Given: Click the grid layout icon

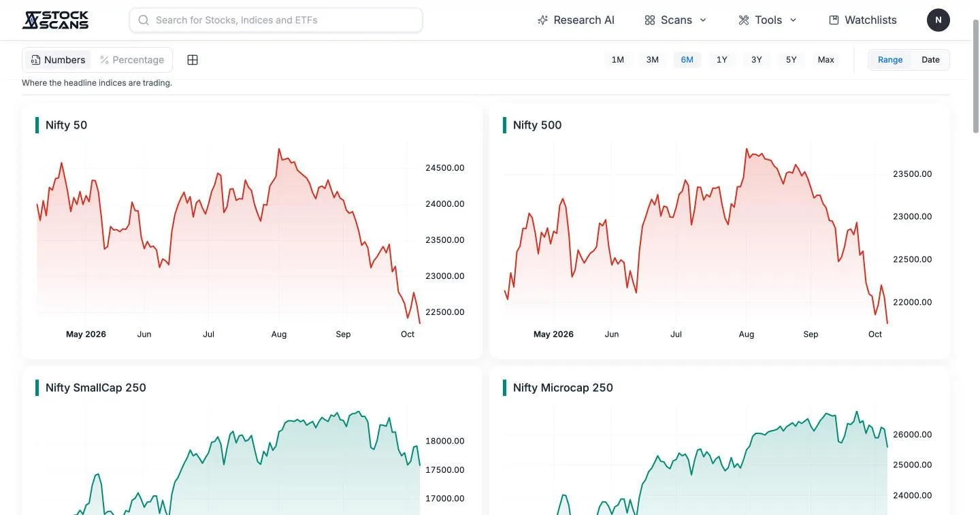Looking at the screenshot, I should [193, 60].
